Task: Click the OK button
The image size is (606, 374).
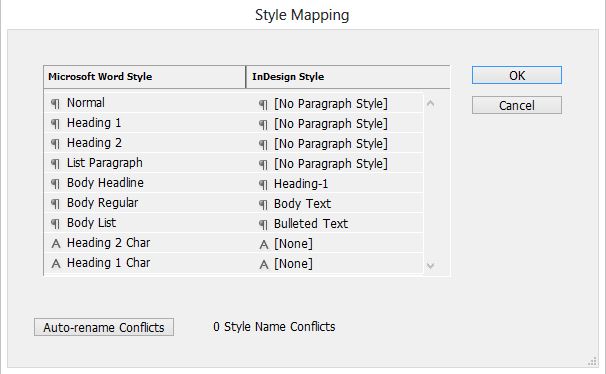Action: tap(517, 75)
